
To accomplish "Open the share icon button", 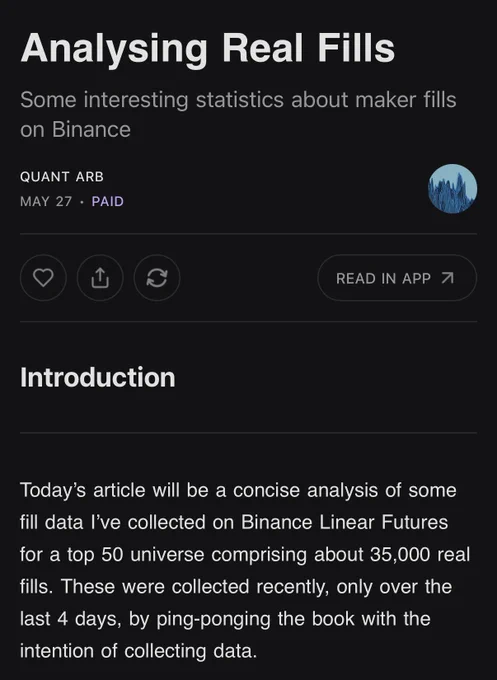I will pyautogui.click(x=100, y=278).
